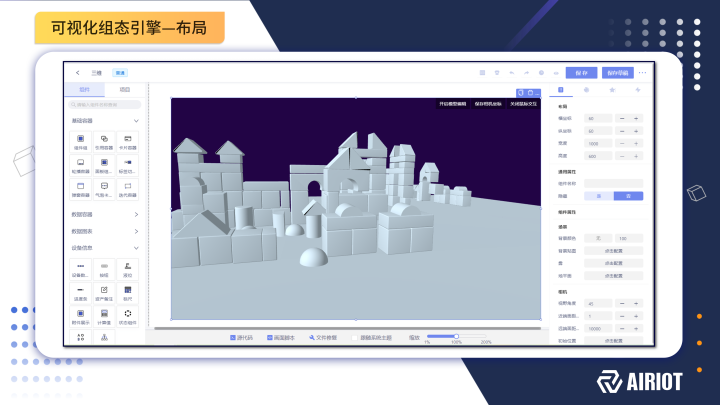Click the copy icon above the 3D canvas
This screenshot has width=720, height=405.
tap(521, 93)
